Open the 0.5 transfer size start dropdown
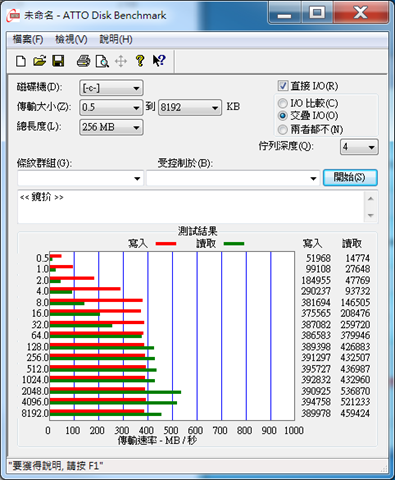Viewport: 395px width, 480px height. pos(111,107)
